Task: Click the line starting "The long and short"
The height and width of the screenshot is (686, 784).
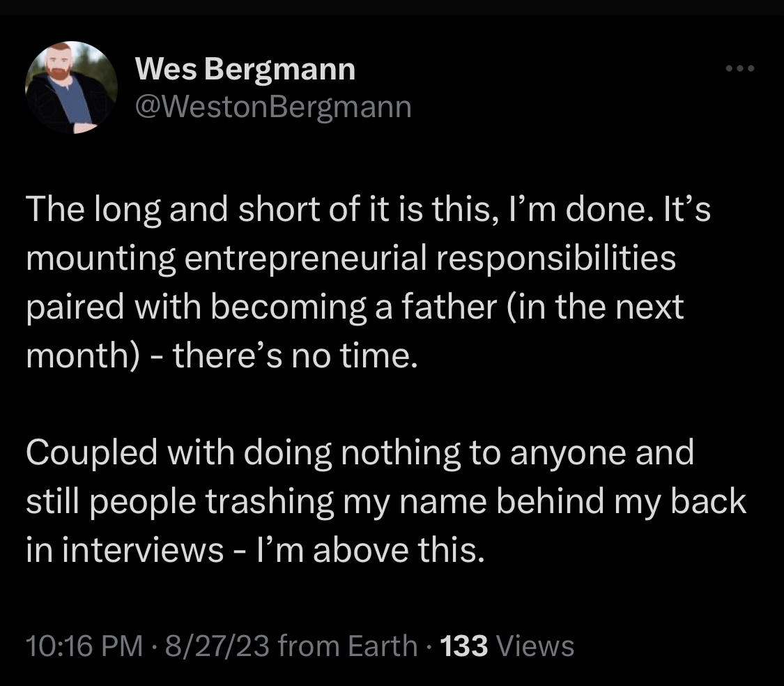Action: pyautogui.click(x=368, y=209)
